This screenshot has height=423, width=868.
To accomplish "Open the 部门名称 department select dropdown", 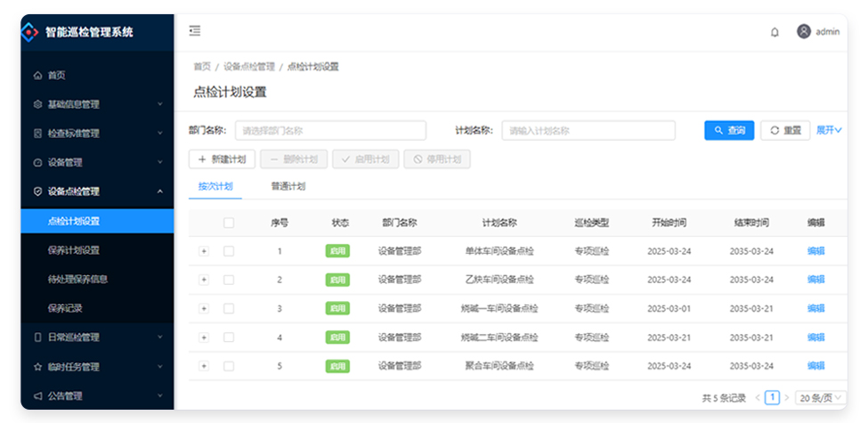I will pos(330,130).
